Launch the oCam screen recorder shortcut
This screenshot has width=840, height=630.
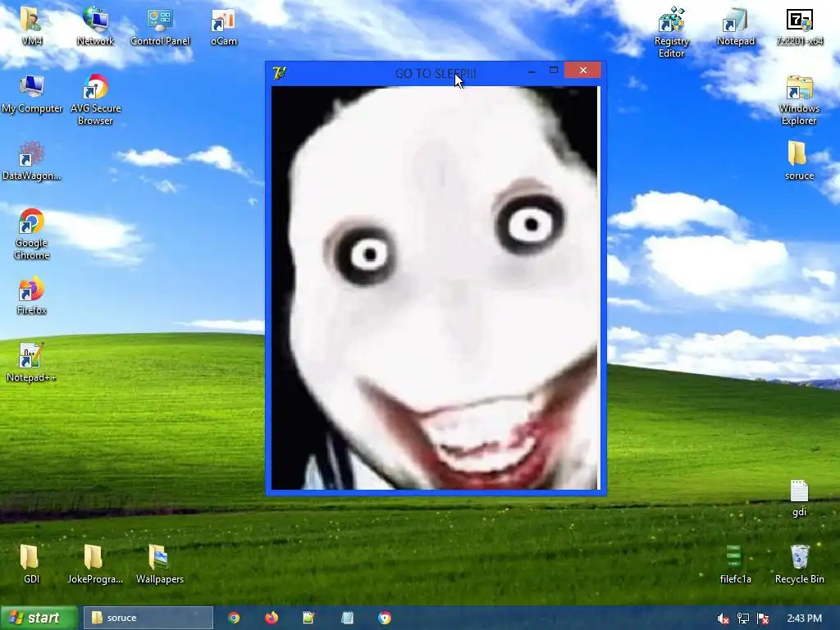[x=223, y=25]
